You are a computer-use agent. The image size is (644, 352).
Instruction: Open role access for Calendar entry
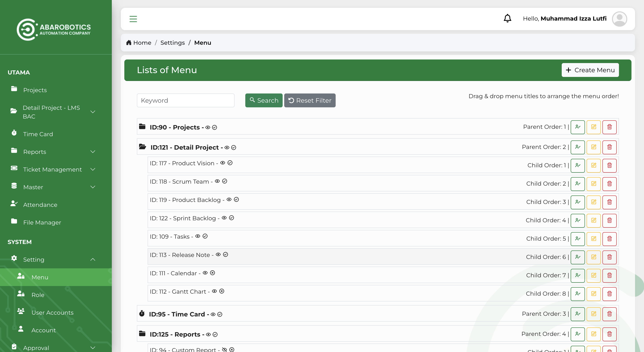(578, 276)
